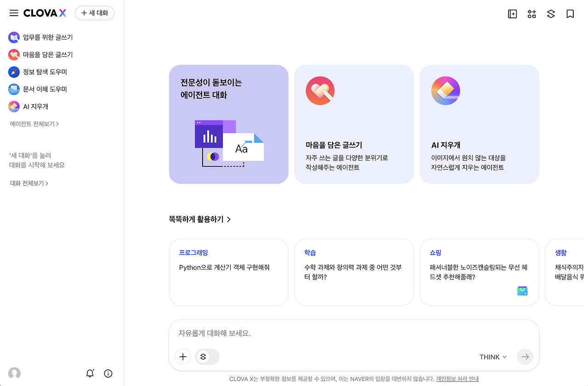Click the Naver shopping bag icon
The height and width of the screenshot is (386, 588).
(x=522, y=291)
